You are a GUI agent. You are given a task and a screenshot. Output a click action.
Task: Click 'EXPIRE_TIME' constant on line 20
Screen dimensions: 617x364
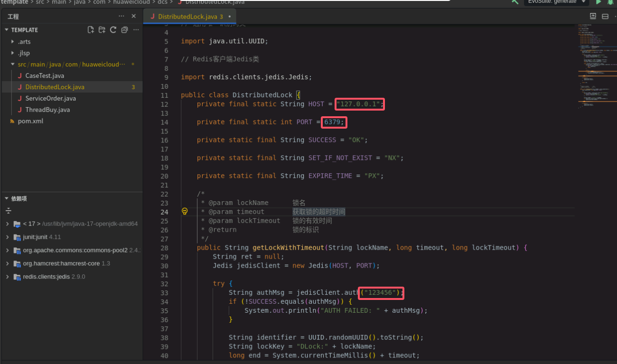[x=330, y=176]
